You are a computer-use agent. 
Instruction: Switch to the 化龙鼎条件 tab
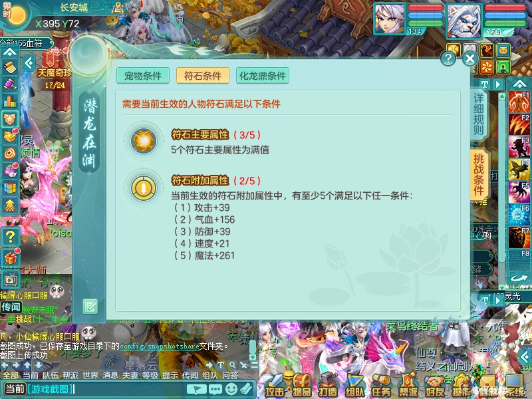click(x=263, y=76)
